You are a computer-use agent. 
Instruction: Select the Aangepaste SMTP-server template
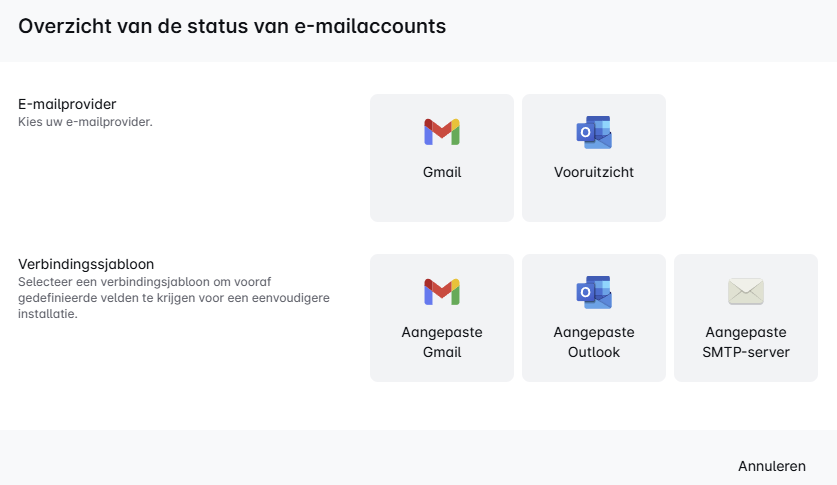coord(745,318)
